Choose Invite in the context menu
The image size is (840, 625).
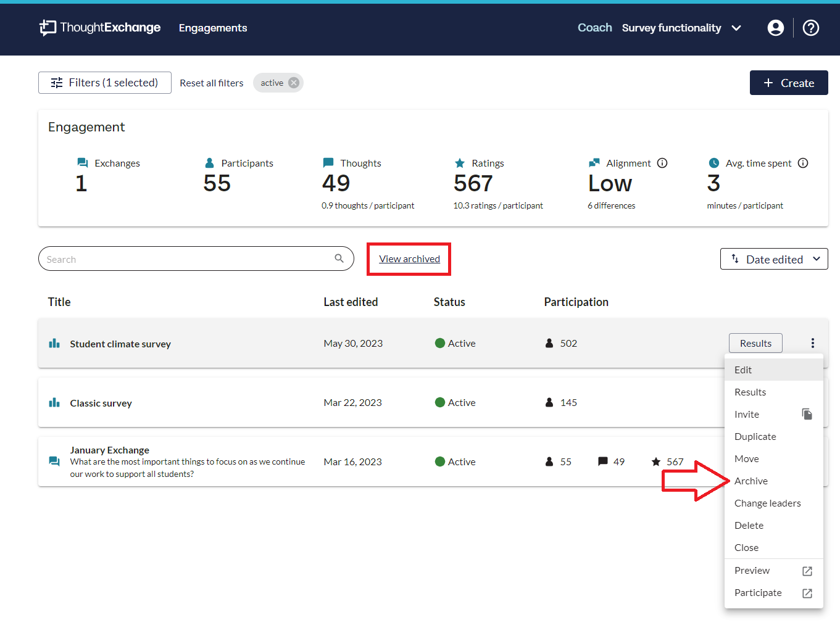[x=774, y=414]
